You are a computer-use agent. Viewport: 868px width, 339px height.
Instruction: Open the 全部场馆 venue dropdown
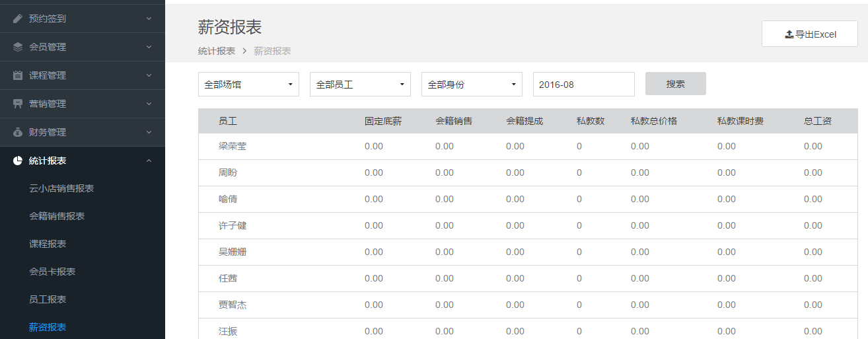(248, 85)
